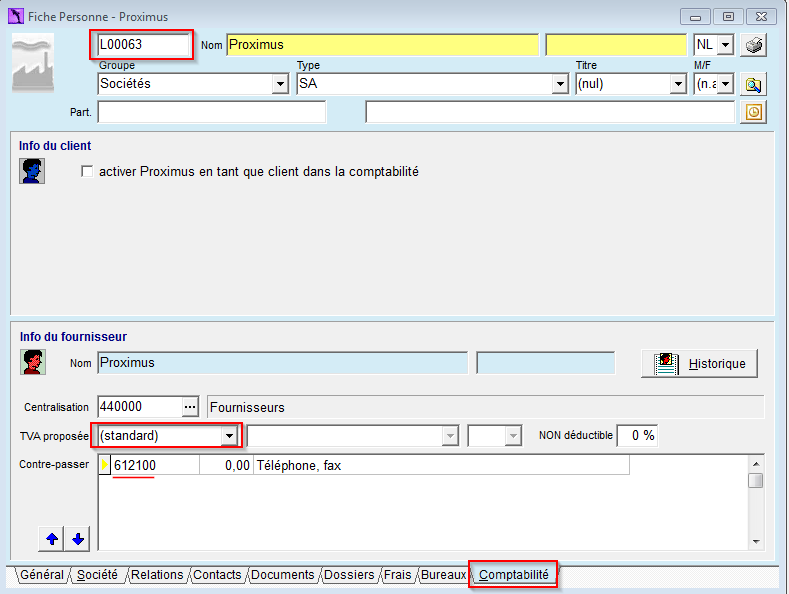Open the Contacts tab
Viewport: 789px width, 594px height.
tap(217, 575)
